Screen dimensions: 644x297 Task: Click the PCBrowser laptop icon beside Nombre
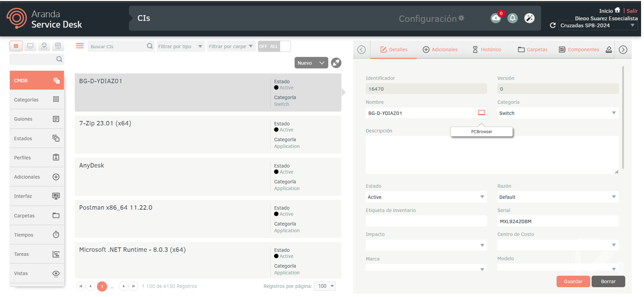point(482,113)
